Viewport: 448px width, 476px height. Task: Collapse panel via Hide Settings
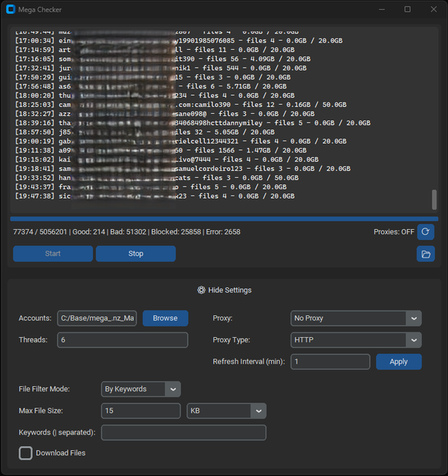(224, 290)
